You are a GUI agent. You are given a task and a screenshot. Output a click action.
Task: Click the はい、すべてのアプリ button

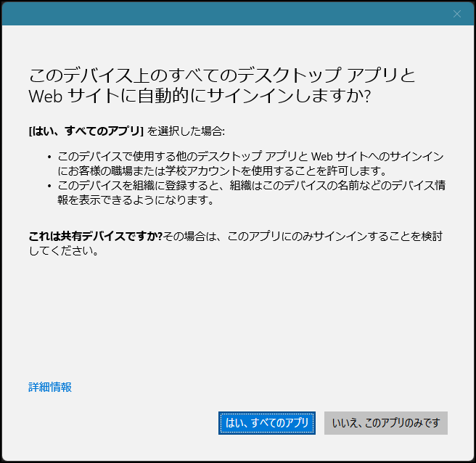(267, 423)
